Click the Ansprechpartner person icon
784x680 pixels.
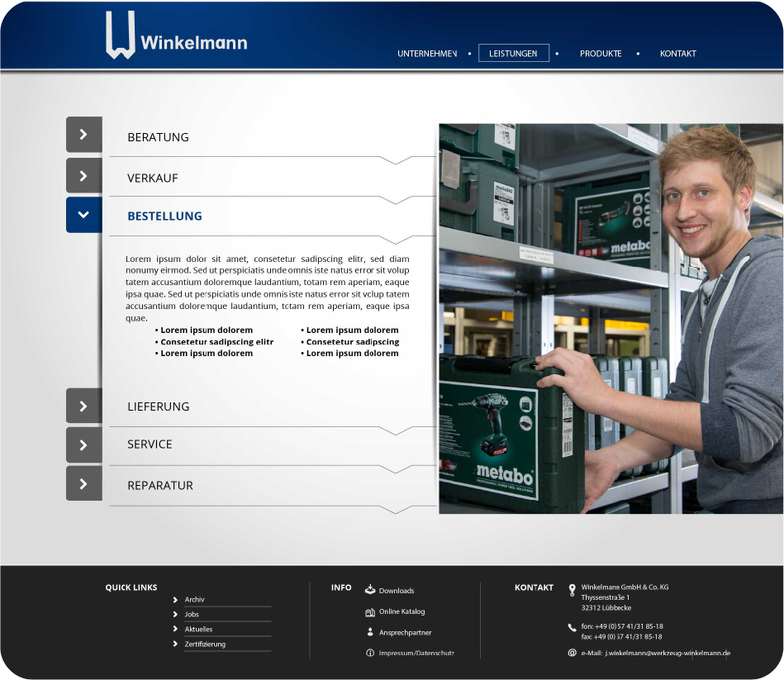tap(370, 632)
